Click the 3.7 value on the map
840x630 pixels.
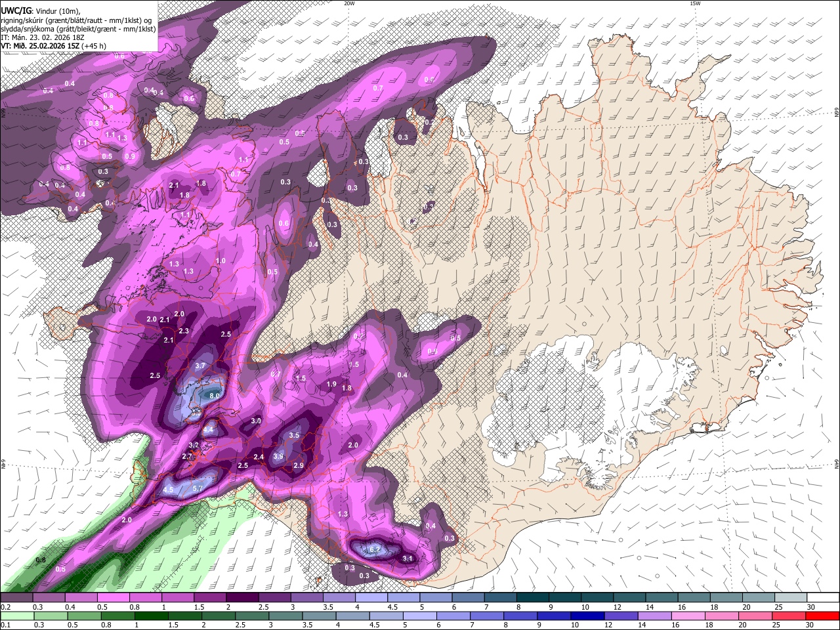tap(201, 366)
